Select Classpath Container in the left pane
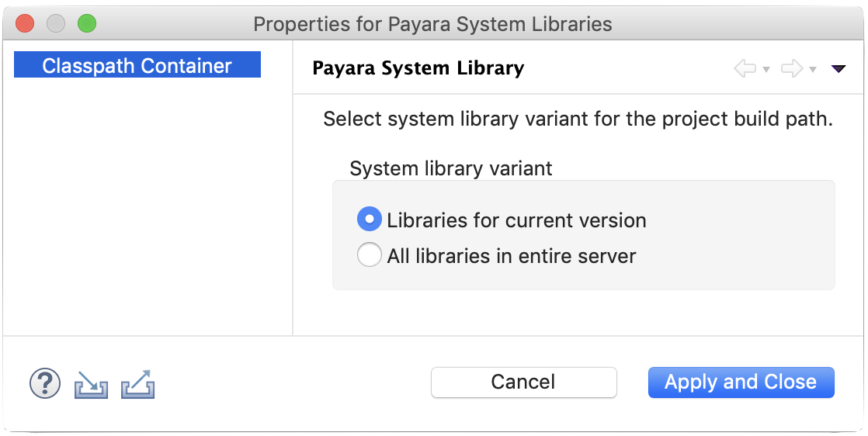This screenshot has width=868, height=436. pos(137,66)
